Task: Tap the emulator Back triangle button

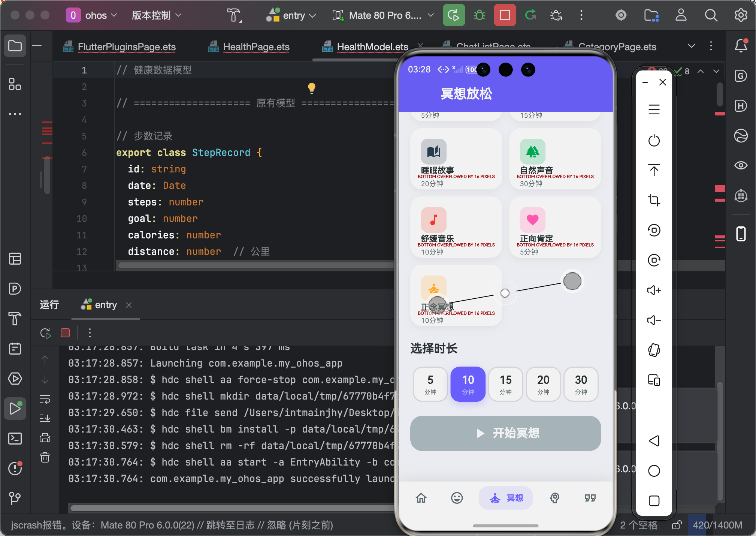Action: [x=654, y=441]
